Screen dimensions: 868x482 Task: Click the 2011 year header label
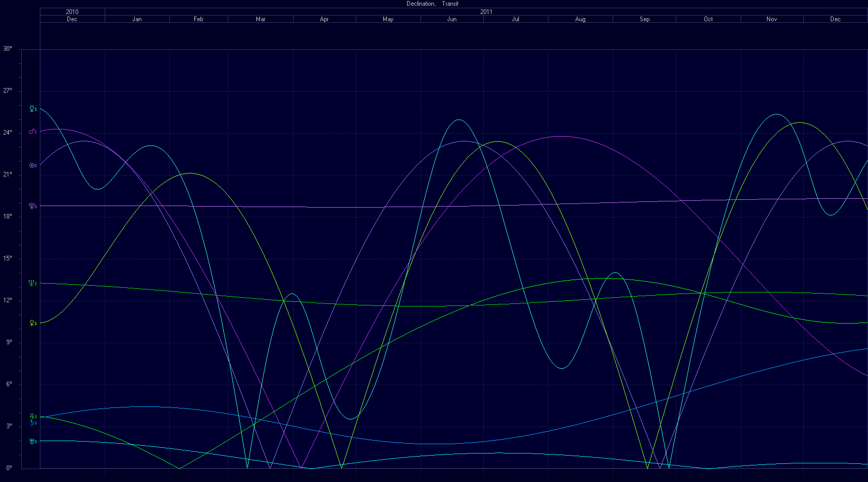486,11
